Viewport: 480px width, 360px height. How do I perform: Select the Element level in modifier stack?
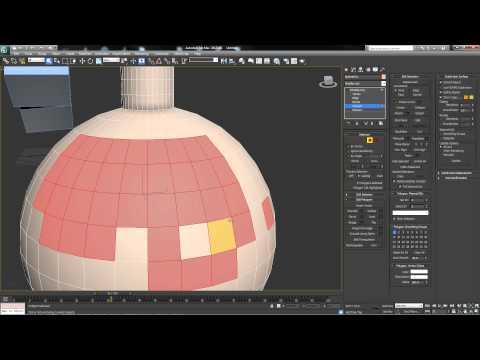tap(357, 110)
